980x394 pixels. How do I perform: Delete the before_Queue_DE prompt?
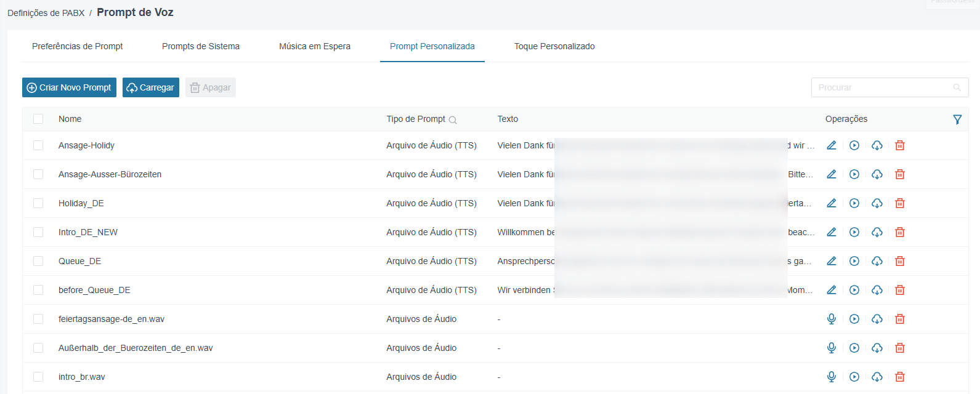(x=900, y=290)
